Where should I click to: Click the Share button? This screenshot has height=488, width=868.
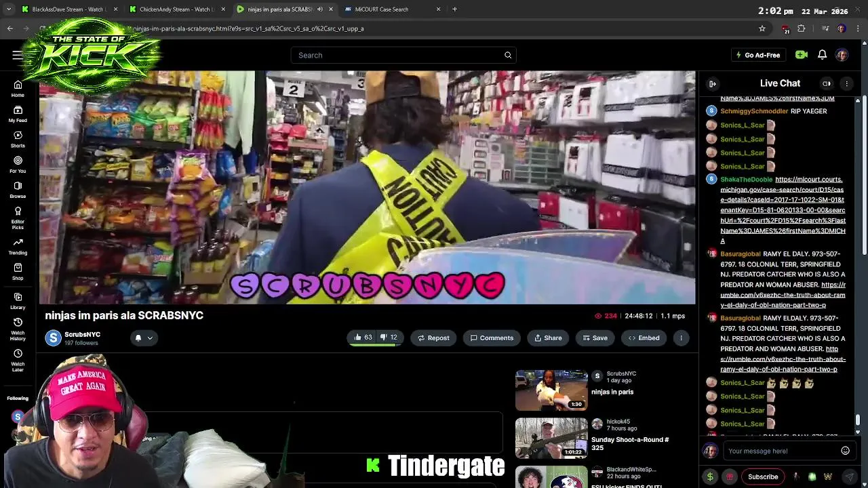pos(548,338)
